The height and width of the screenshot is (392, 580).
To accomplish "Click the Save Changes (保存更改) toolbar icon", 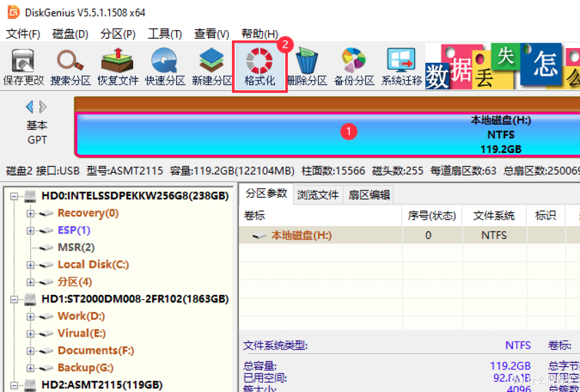I will [23, 67].
